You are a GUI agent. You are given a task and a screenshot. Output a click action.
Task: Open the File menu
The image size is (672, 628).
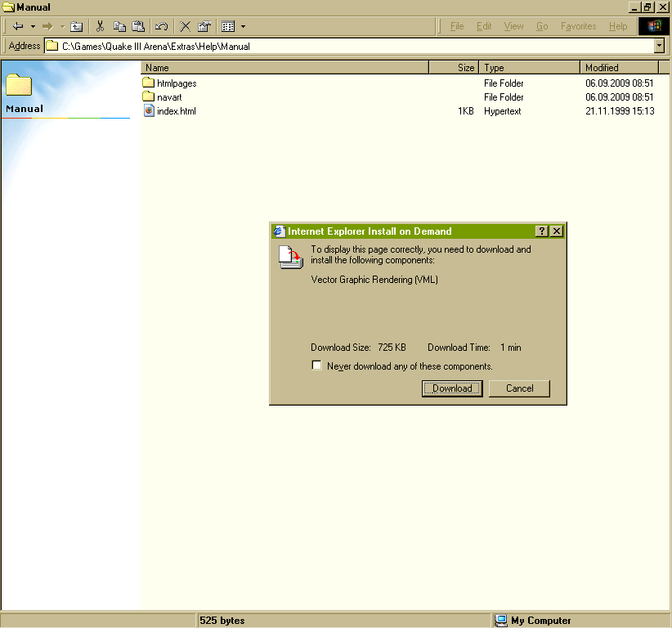point(457,26)
